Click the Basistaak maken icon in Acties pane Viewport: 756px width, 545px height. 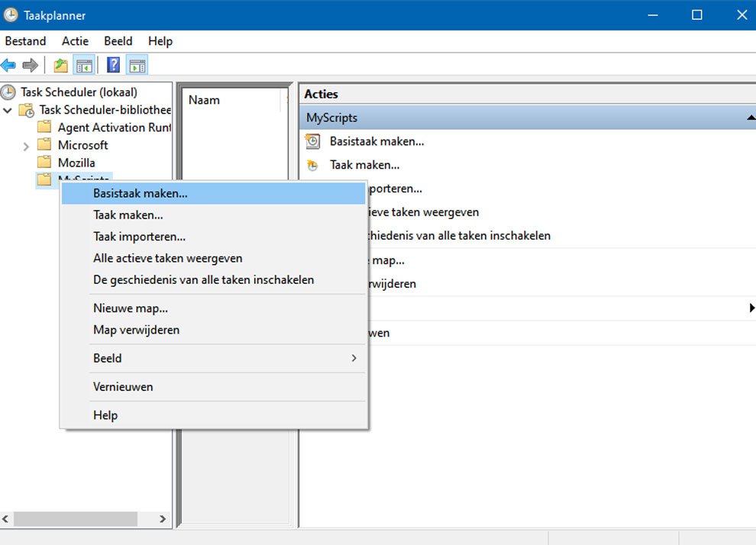(312, 141)
